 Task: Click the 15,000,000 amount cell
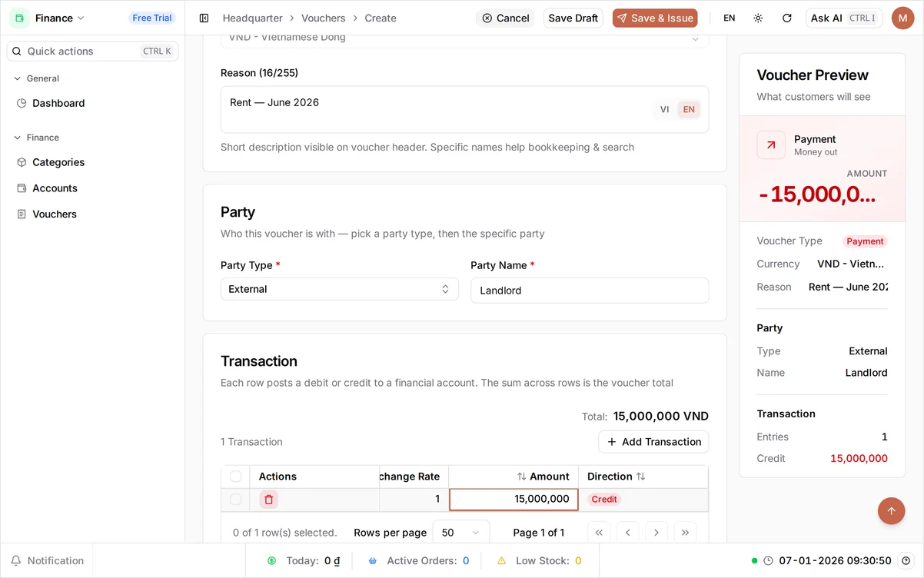coord(514,500)
